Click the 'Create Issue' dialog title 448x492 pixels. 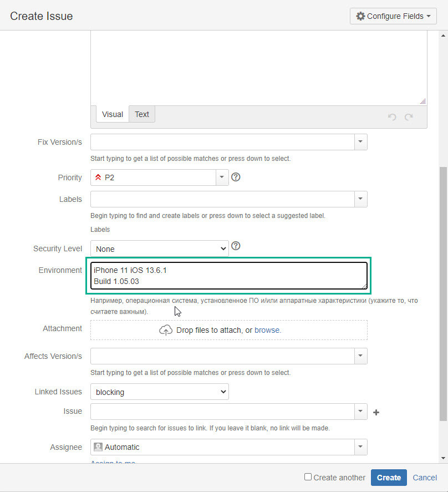coord(42,16)
